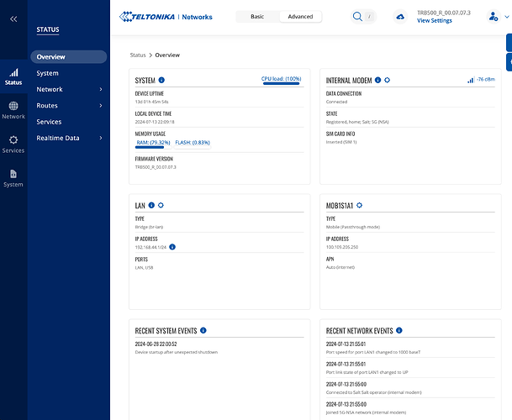512x420 pixels.
Task: Click the RAM (79.32%) usage link
Action: tap(153, 142)
